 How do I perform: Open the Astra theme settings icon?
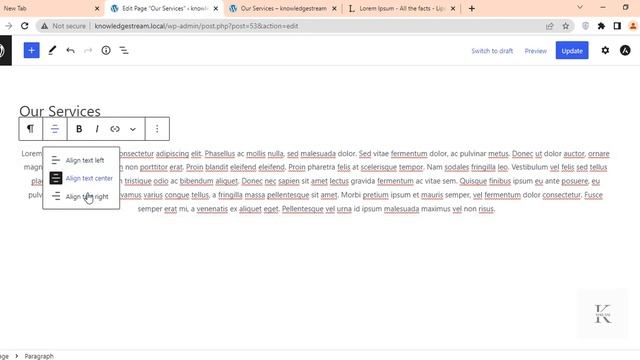tap(624, 50)
